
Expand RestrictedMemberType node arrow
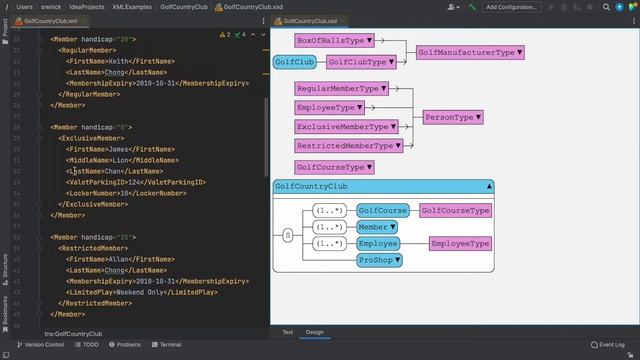[398, 146]
